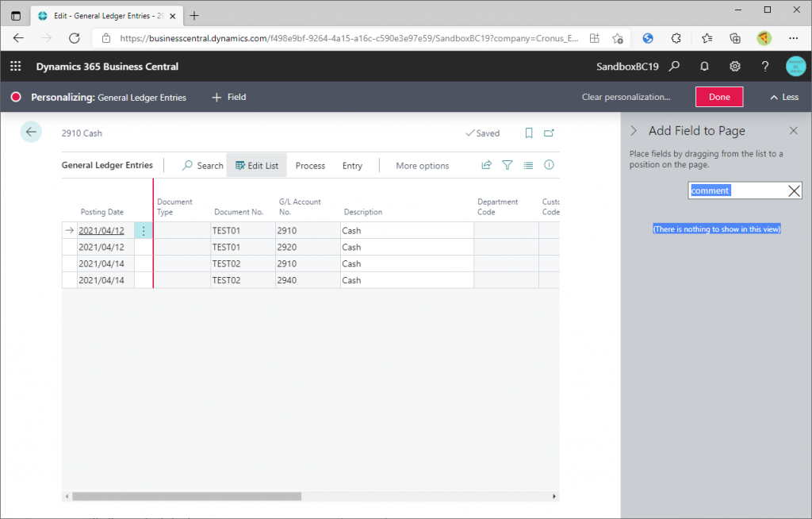
Task: Click the open app in sidebar icon in address bar
Action: click(x=595, y=38)
